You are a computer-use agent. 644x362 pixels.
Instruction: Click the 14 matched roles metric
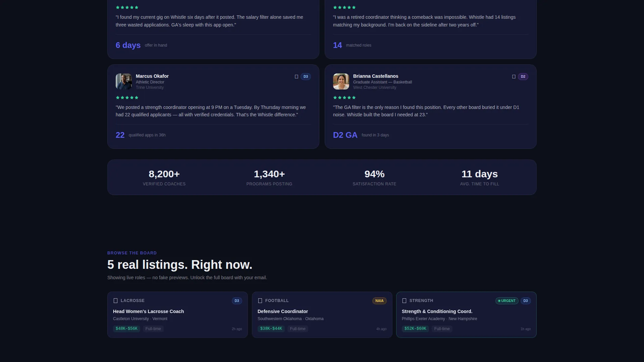(x=352, y=45)
